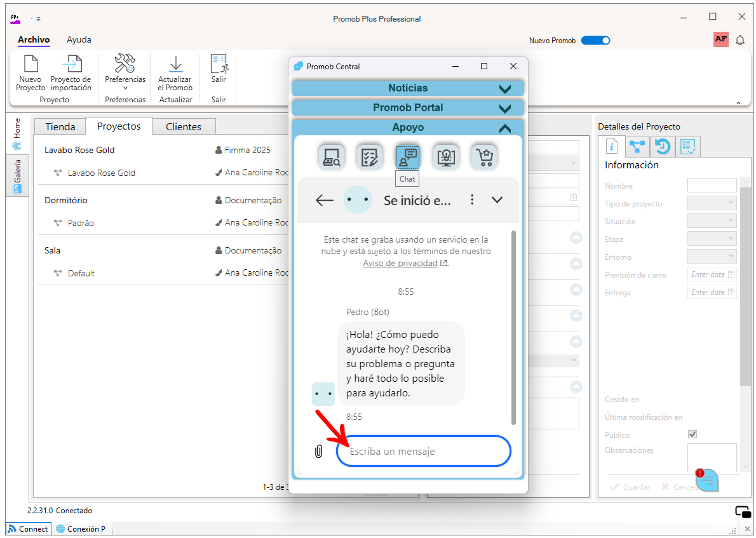Click the Connect button in status bar
The width and height of the screenshot is (756, 538).
point(29,529)
